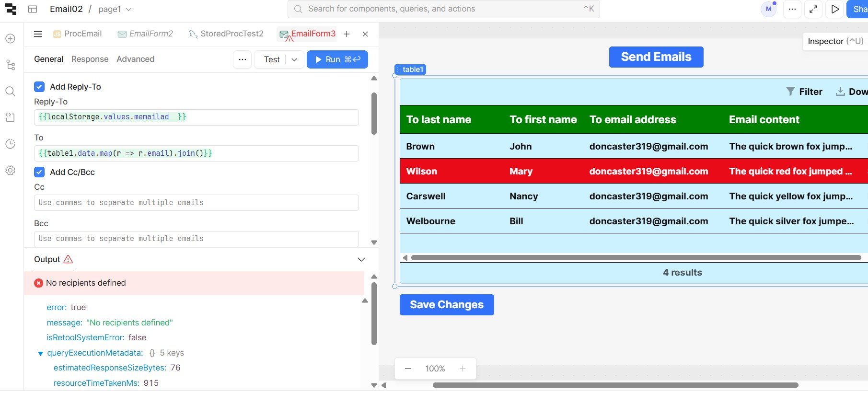Toggle the query list hamburger menu
Image resolution: width=868 pixels, height=393 pixels.
(x=38, y=34)
